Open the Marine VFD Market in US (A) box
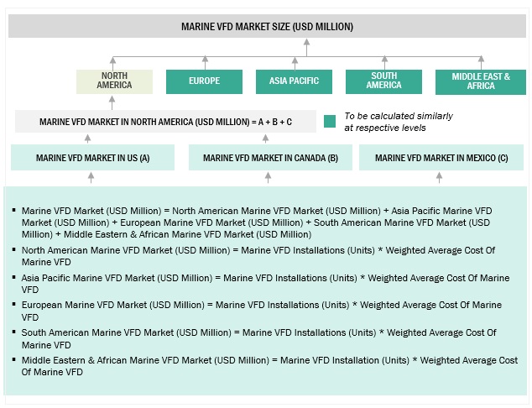The width and height of the screenshot is (532, 408). pyautogui.click(x=92, y=157)
